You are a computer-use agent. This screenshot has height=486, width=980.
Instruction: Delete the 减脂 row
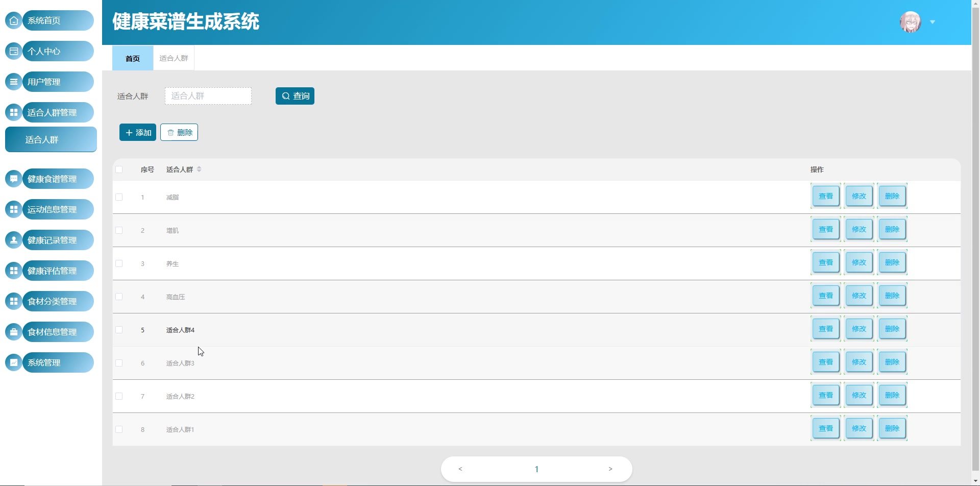tap(892, 196)
